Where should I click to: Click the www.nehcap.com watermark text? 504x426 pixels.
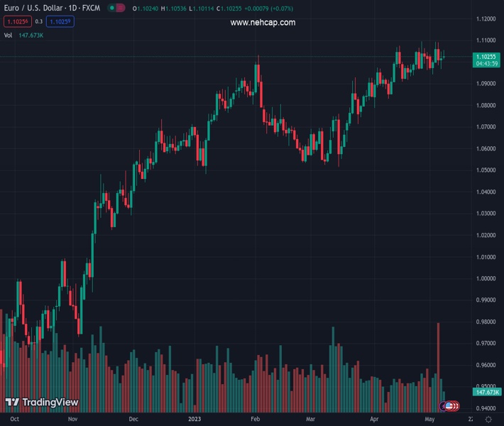[x=263, y=23]
